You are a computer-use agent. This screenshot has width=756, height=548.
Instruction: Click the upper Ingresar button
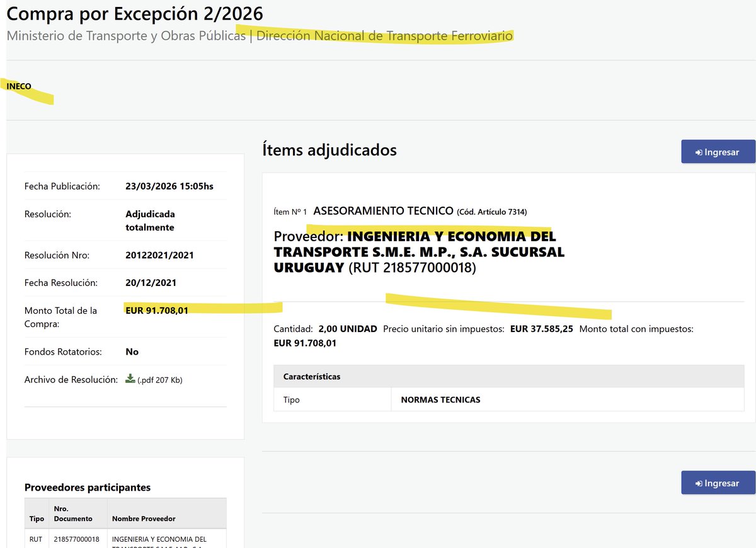pyautogui.click(x=718, y=152)
